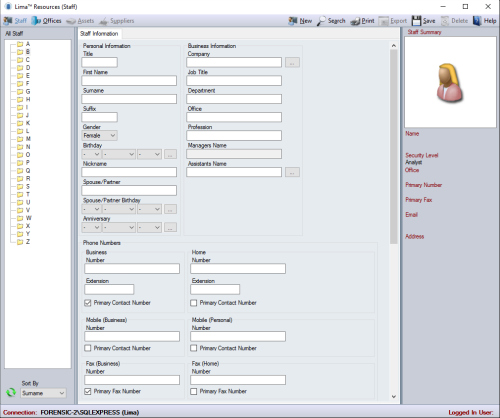Refresh the staff list with green arrows
The height and width of the screenshot is (418, 500).
point(11,392)
